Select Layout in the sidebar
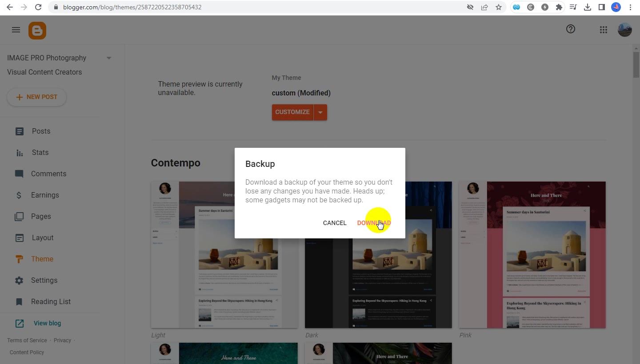Image resolution: width=640 pixels, height=364 pixels. (x=43, y=237)
